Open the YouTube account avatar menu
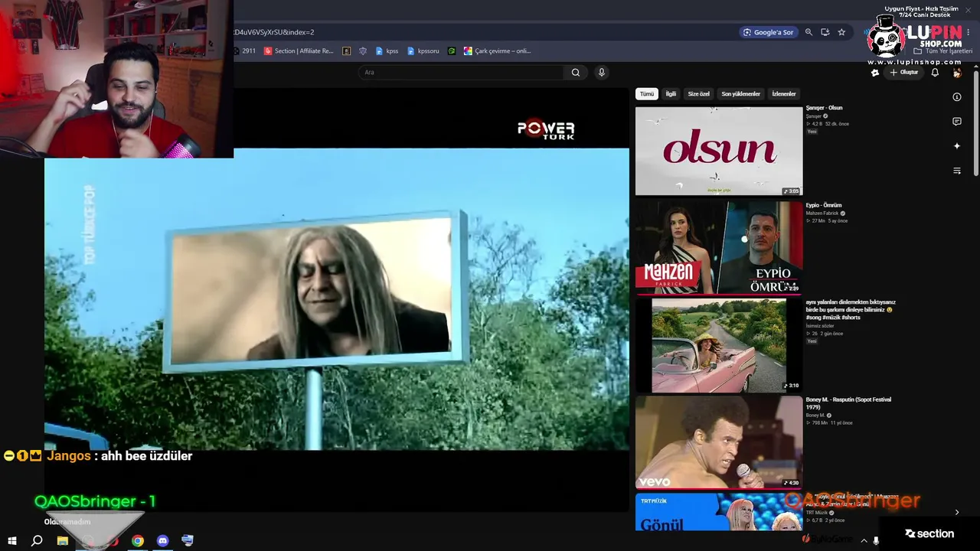 point(957,73)
